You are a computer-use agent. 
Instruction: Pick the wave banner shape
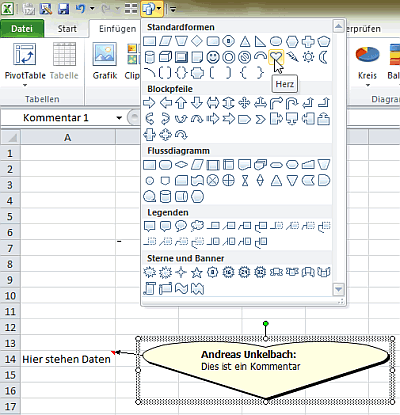[x=181, y=288]
